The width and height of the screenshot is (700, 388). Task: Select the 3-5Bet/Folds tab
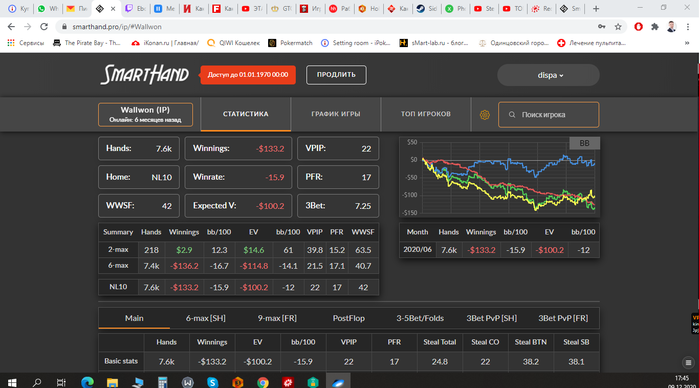[420, 318]
